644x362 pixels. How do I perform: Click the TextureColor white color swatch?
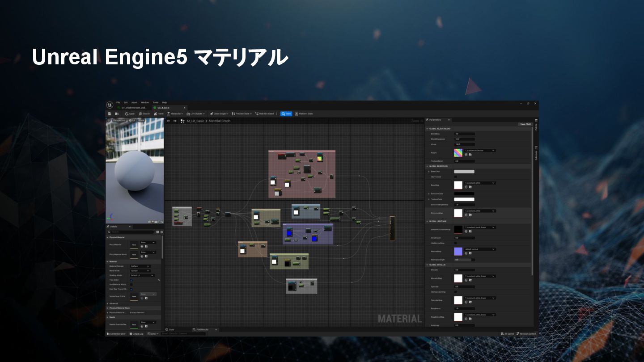(x=464, y=199)
